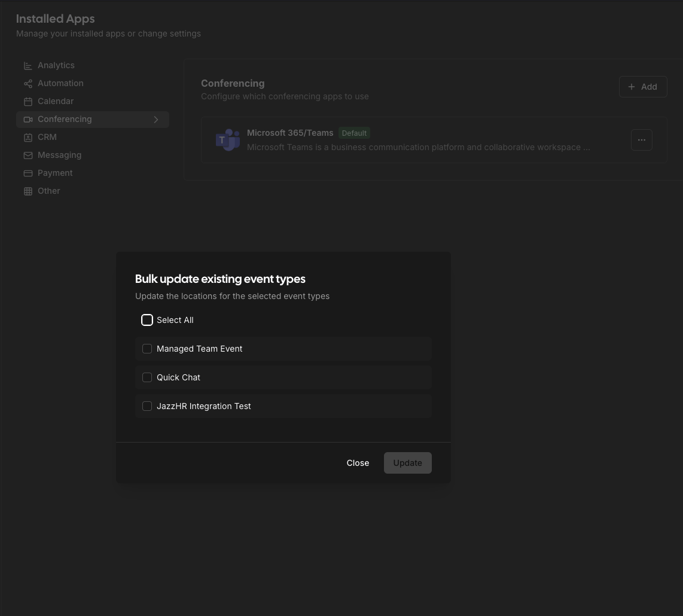Open the Conferencing sidebar item

[x=65, y=120]
